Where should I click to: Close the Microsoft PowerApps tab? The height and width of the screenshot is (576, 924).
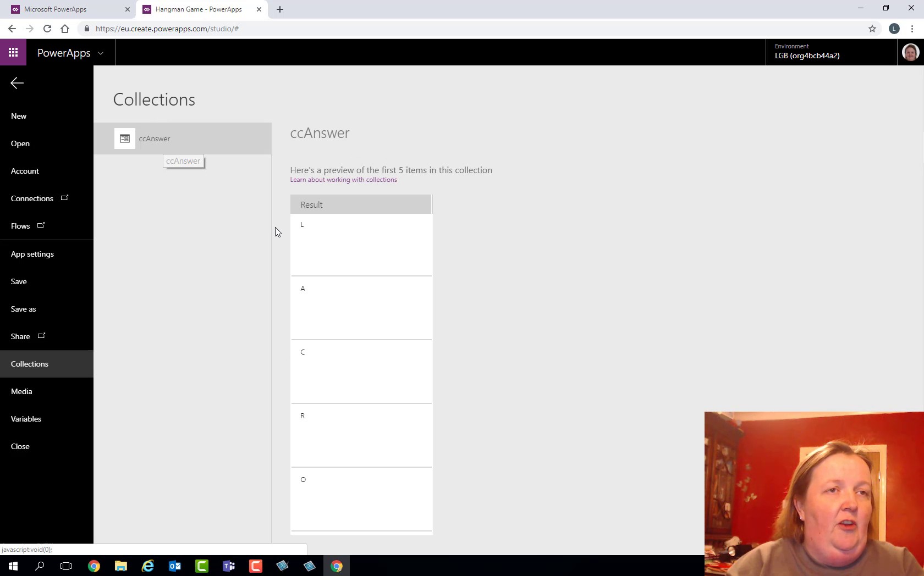point(128,9)
